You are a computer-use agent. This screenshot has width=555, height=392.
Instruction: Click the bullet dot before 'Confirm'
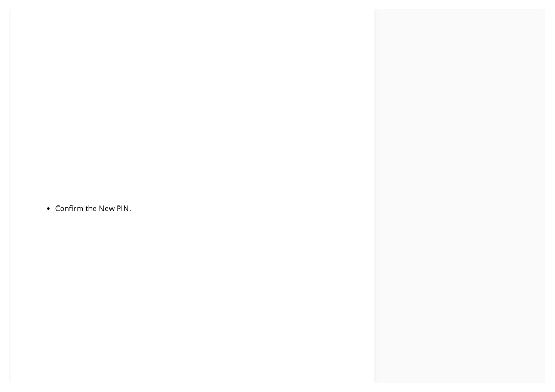click(48, 209)
